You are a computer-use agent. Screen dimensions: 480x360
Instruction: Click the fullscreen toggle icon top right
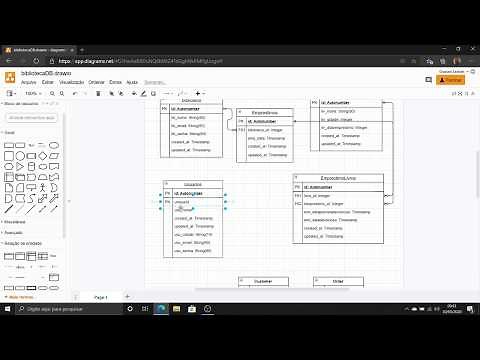460,94
